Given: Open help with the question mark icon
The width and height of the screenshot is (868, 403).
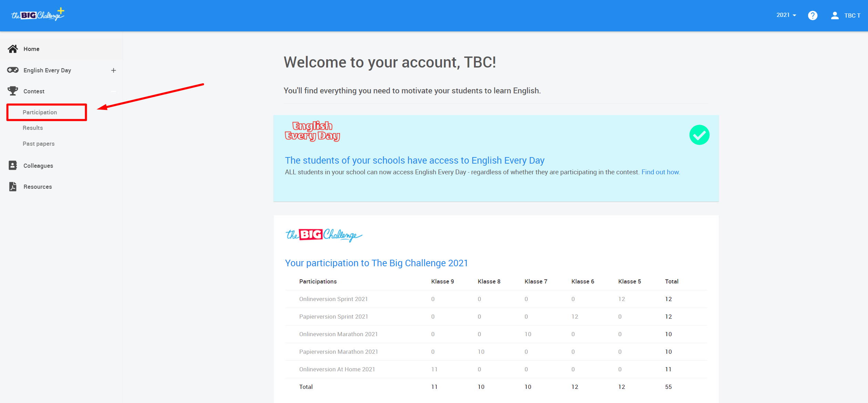Looking at the screenshot, I should click(x=813, y=15).
